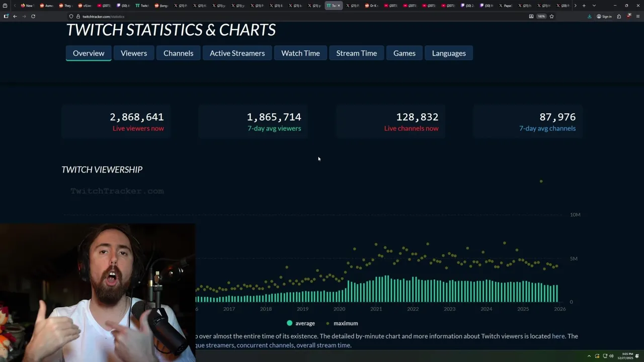Click the twitchtracker.com address bar

297,17
